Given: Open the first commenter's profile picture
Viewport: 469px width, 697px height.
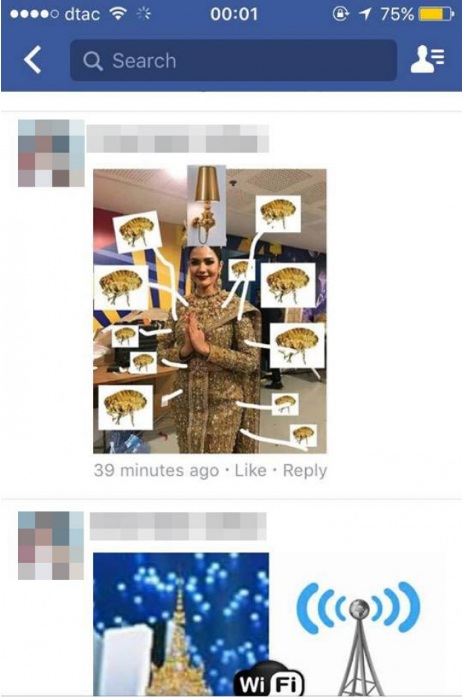Looking at the screenshot, I should point(51,153).
